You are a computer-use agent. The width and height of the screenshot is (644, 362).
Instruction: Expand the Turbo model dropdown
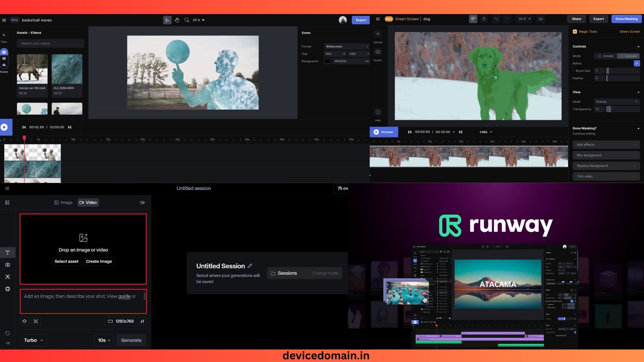pos(34,340)
